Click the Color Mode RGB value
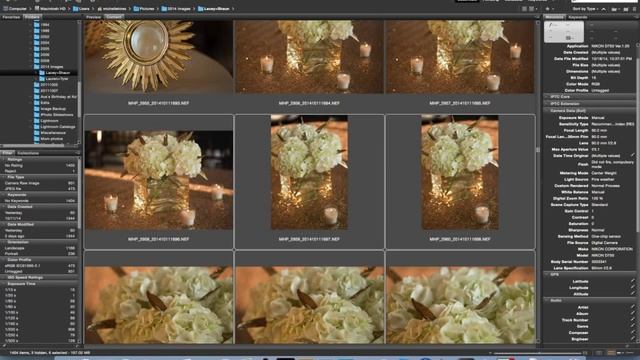Image resolution: width=640 pixels, height=360 pixels. 596,84
